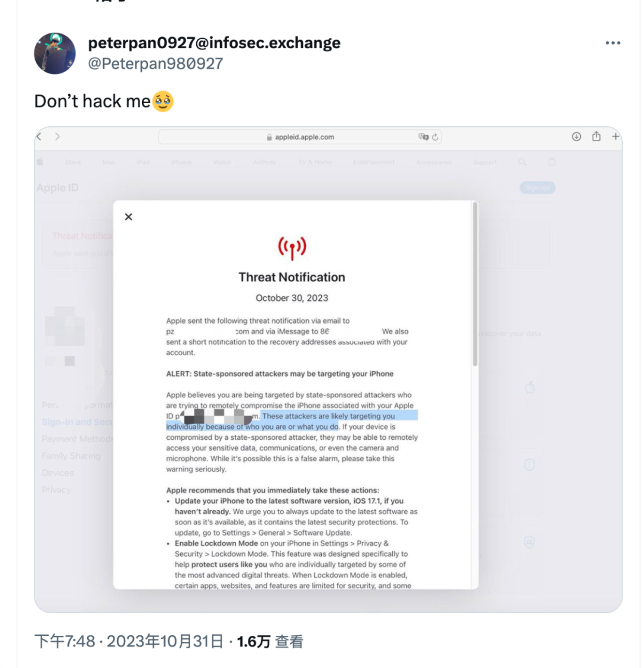Open the @Peterpan980927 handle link

pos(156,64)
